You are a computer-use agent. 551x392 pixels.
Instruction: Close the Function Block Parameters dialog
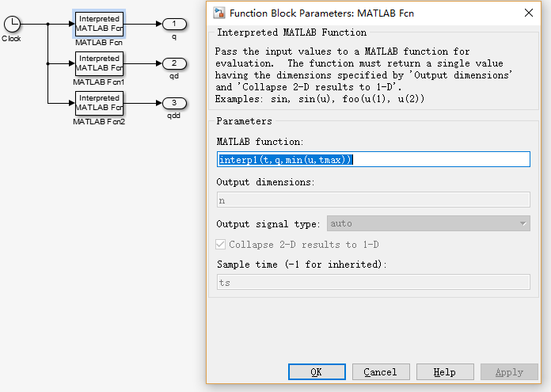coord(528,13)
